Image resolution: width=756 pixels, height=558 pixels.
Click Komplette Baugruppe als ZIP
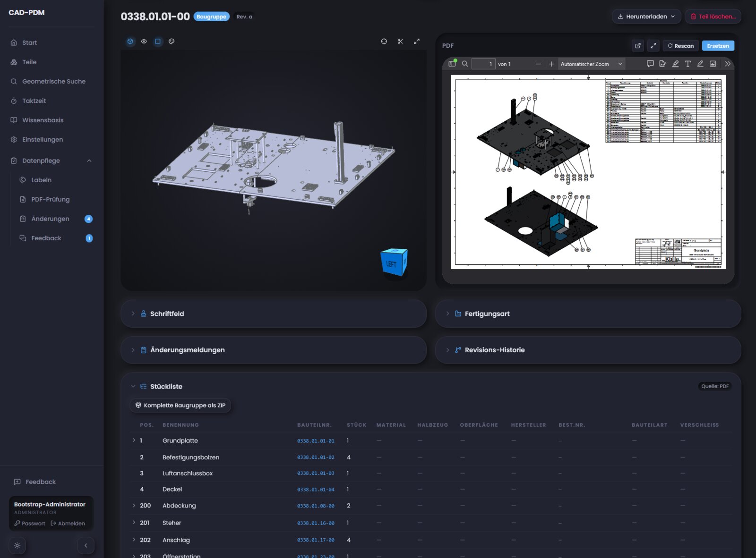tap(180, 405)
